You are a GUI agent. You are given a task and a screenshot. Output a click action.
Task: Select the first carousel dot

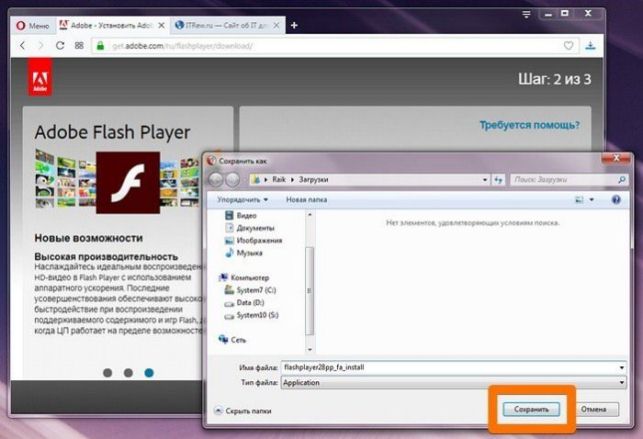(x=107, y=373)
